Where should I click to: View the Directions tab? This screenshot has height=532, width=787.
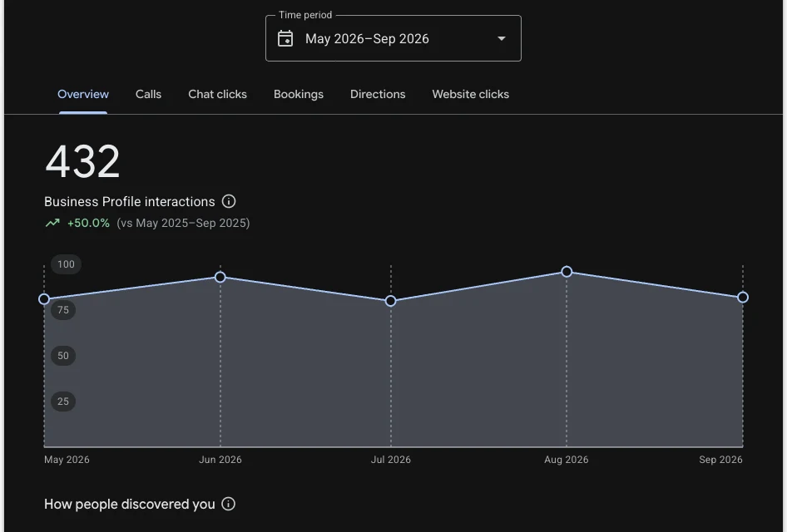378,94
